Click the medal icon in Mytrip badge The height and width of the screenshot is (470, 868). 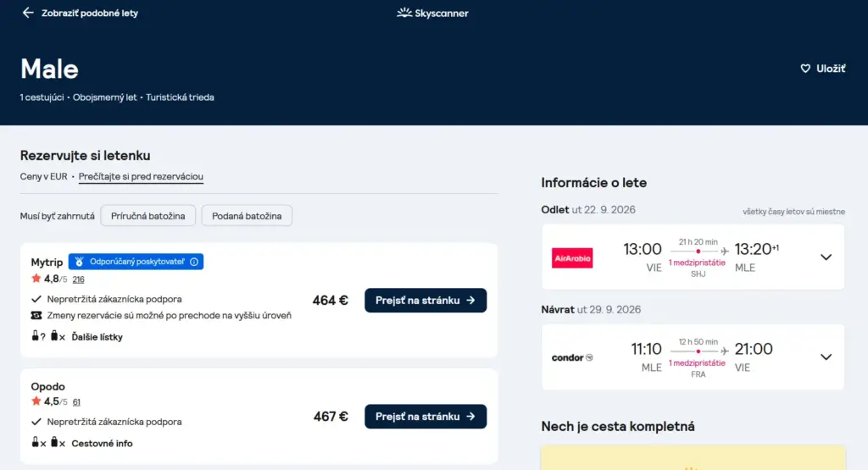[x=79, y=262]
